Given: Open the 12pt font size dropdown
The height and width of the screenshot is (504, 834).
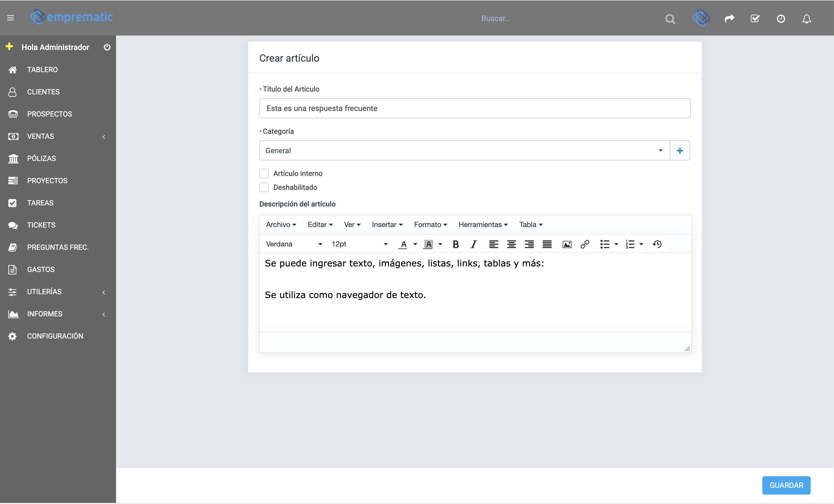Looking at the screenshot, I should (360, 244).
